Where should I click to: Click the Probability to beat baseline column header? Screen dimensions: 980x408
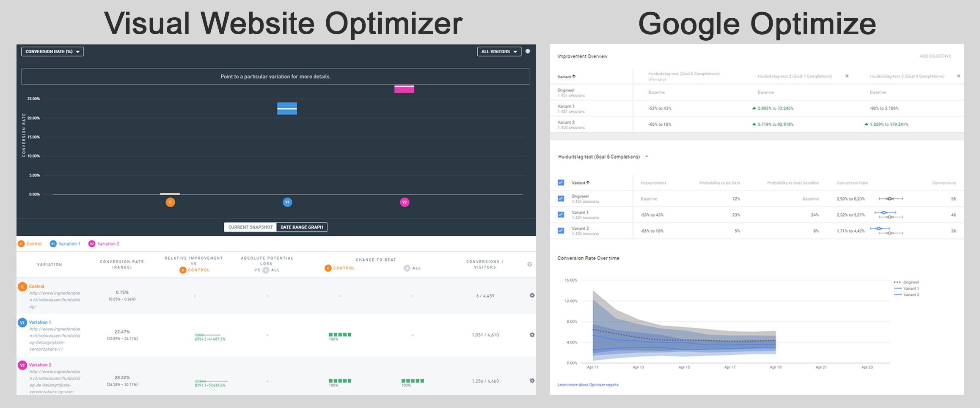point(793,183)
